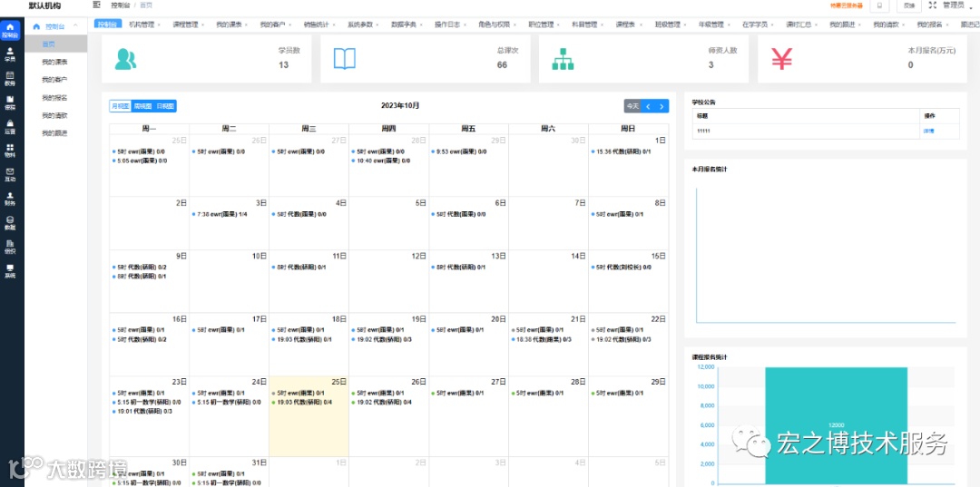Click the 11111 announcement title
Screen dimensions: 980x487
pos(703,131)
